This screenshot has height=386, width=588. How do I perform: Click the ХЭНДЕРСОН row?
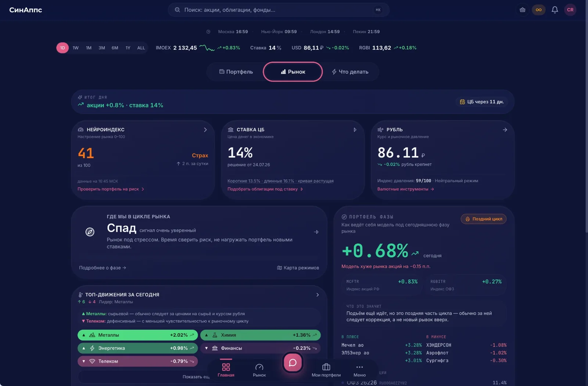coord(466,346)
